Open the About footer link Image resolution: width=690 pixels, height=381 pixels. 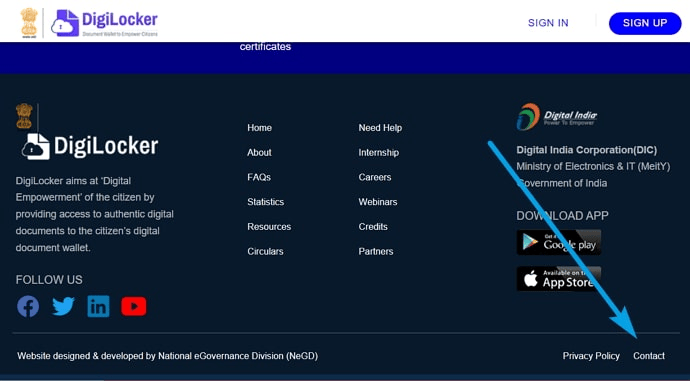coord(259,152)
